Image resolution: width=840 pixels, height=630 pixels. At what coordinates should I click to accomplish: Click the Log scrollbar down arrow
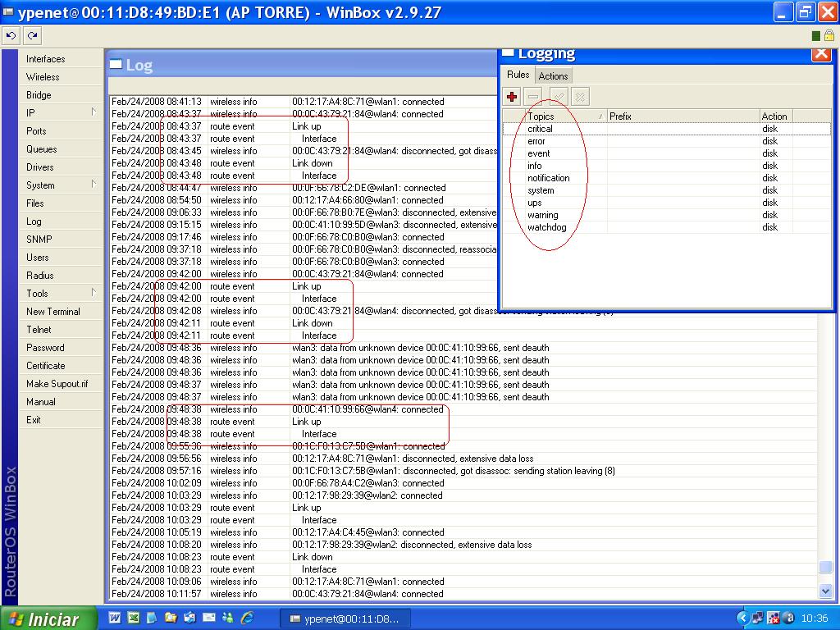825,591
